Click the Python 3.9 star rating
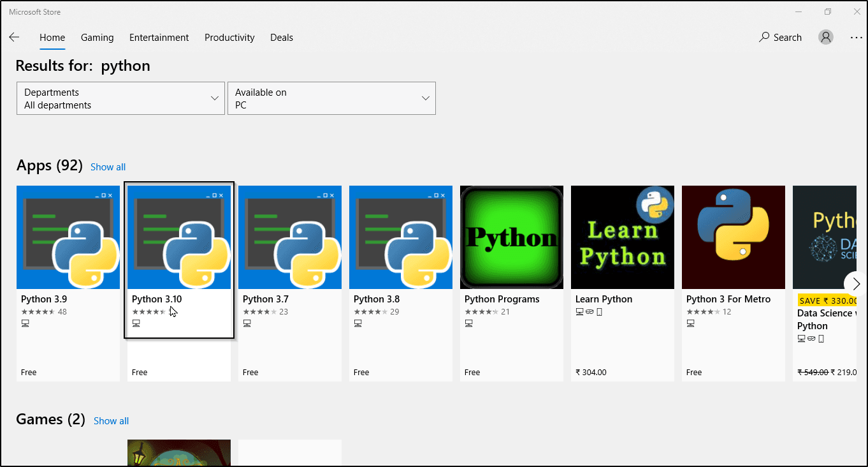Screen dimensions: 868x467 [x=38, y=312]
